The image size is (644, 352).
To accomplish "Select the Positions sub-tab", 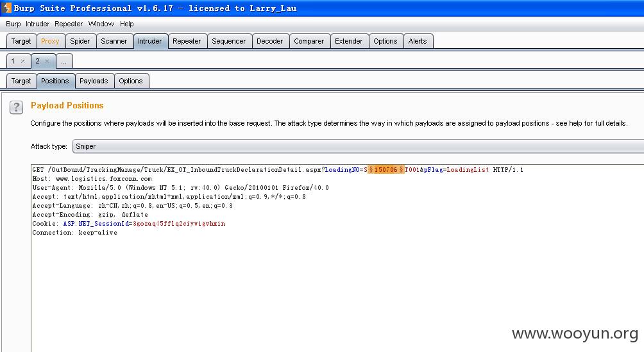I will [x=55, y=81].
